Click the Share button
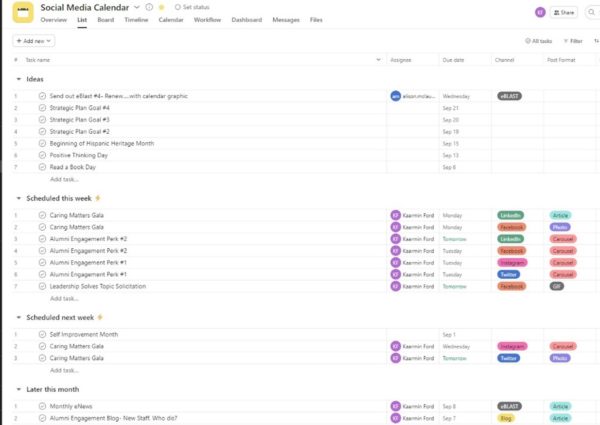This screenshot has height=425, width=600. [566, 12]
